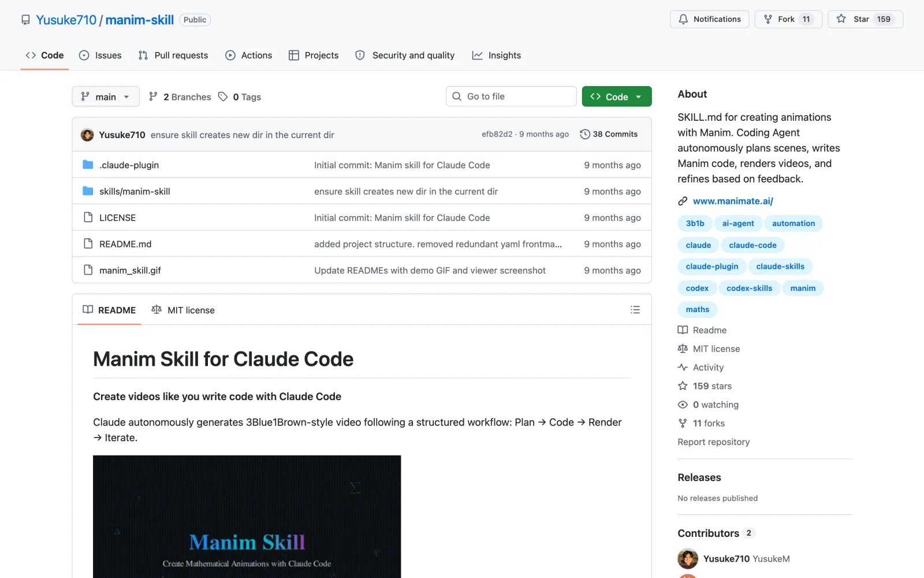The width and height of the screenshot is (924, 578).
Task: Click the tag icon next to 0 Tags
Action: [223, 97]
